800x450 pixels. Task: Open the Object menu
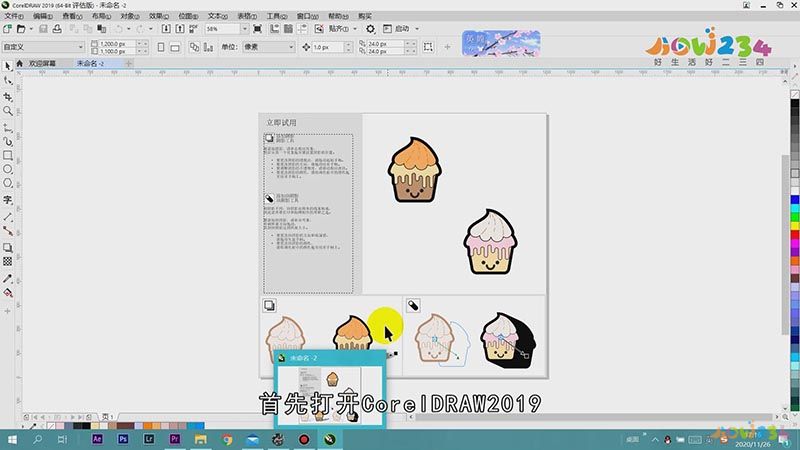click(x=130, y=16)
